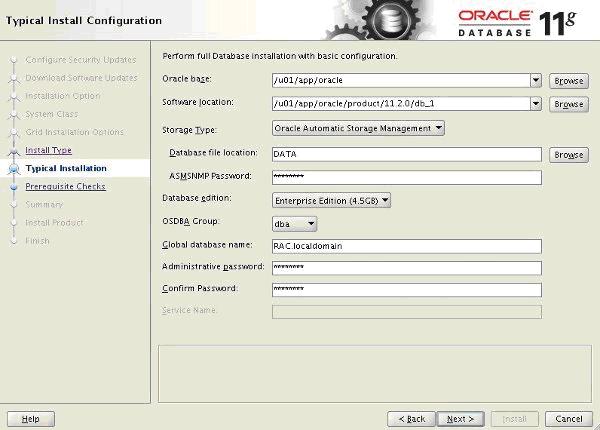Open the Install Type step link
Viewport: 600px width, 430px height.
pos(48,150)
